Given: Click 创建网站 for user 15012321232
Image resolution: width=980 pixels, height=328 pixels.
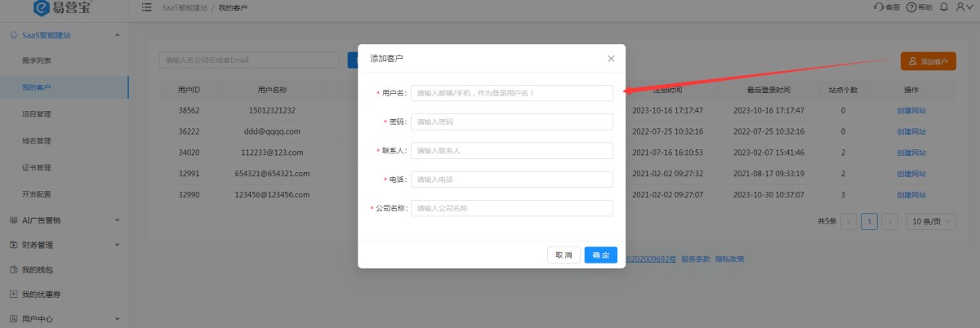Looking at the screenshot, I should [x=911, y=110].
